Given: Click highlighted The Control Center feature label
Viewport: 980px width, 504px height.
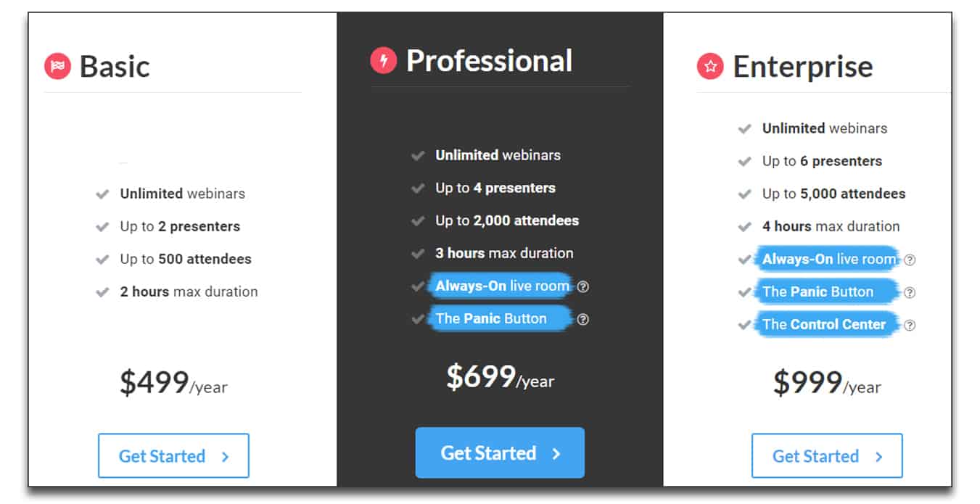Looking at the screenshot, I should [x=825, y=324].
